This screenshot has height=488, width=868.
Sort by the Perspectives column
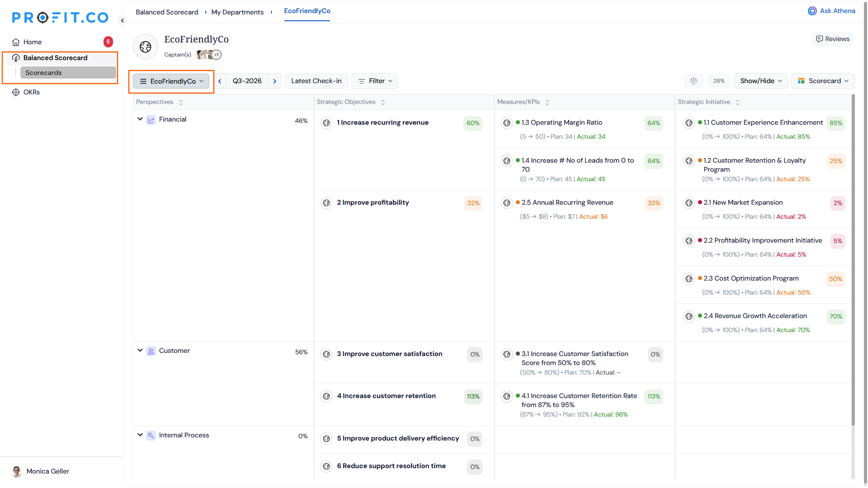pos(181,103)
